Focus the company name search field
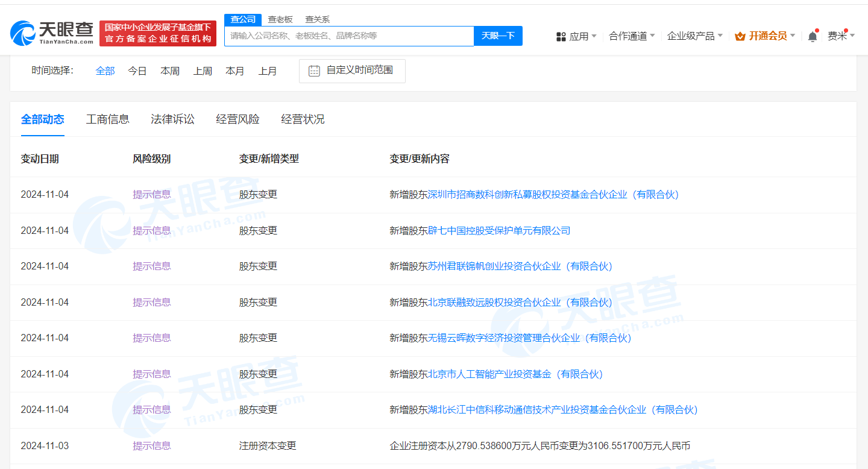 pyautogui.click(x=348, y=36)
